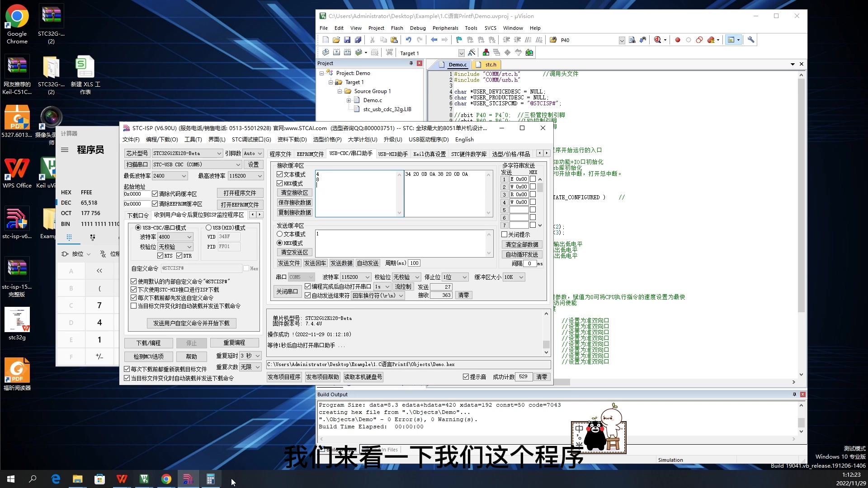Image resolution: width=868 pixels, height=488 pixels.
Task: Select Demo.c in Project tree
Action: [x=373, y=100]
